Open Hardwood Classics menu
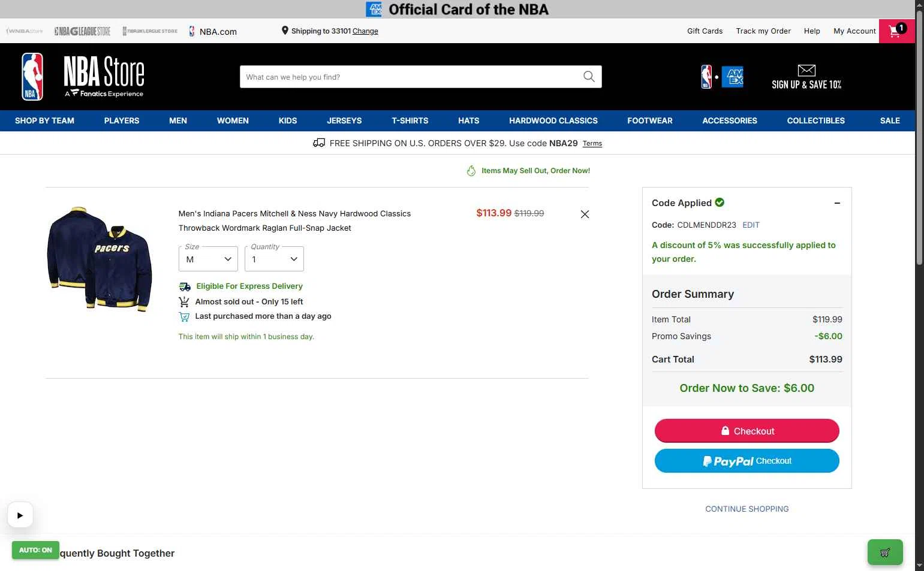924x571 pixels. (553, 120)
